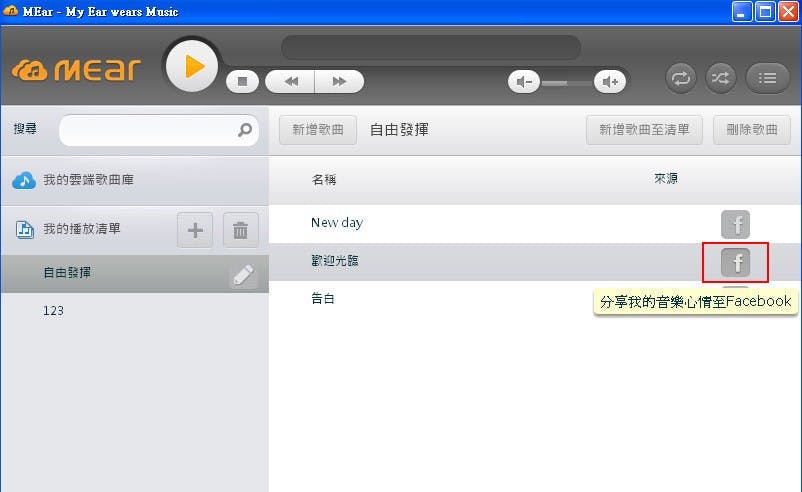This screenshot has height=492, width=802.
Task: Delete playlist using the trash icon
Action: (x=240, y=230)
